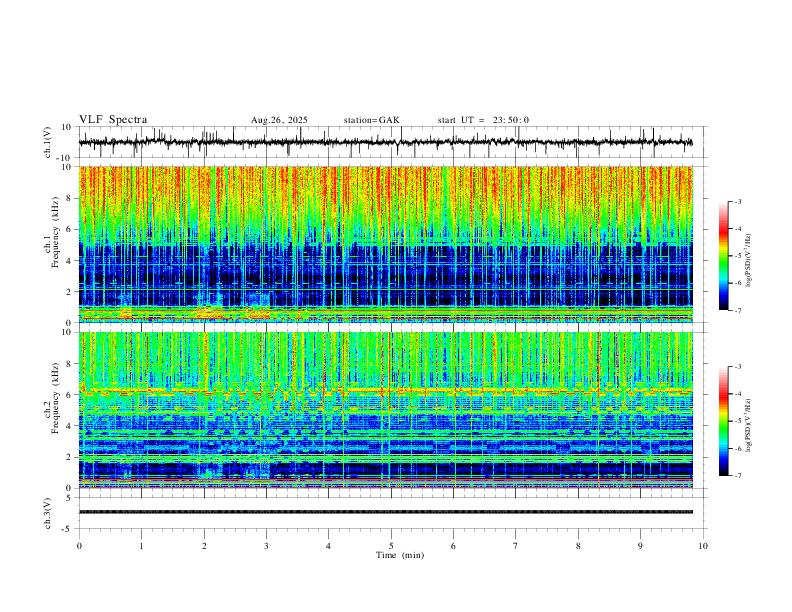
Task: Click the "8" kHz tick on ch.1 spectrogram axis
Action: 70,198
